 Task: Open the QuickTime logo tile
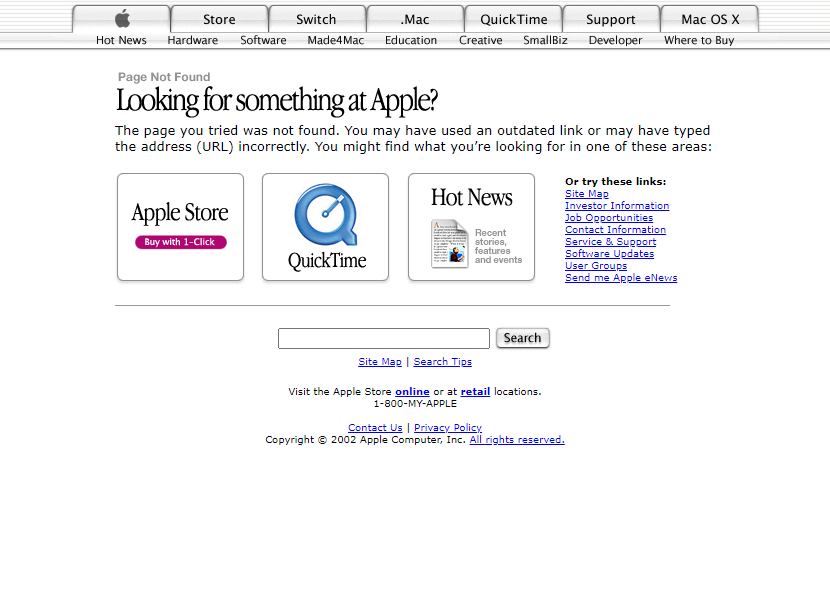tap(326, 227)
